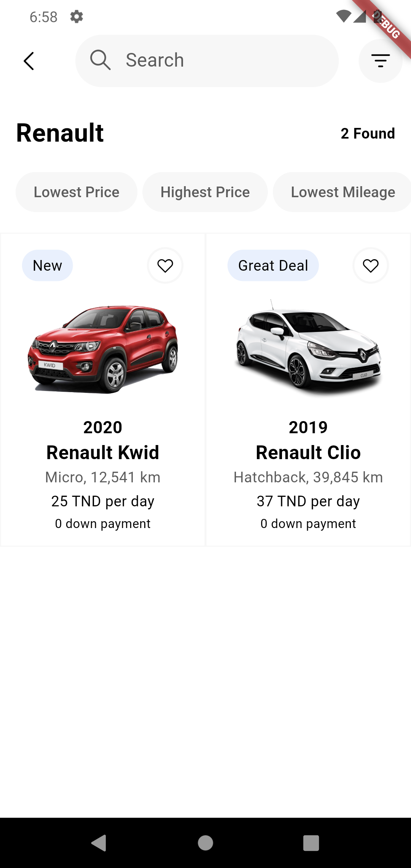Click the Great Deal badge
This screenshot has width=411, height=868.
(273, 266)
